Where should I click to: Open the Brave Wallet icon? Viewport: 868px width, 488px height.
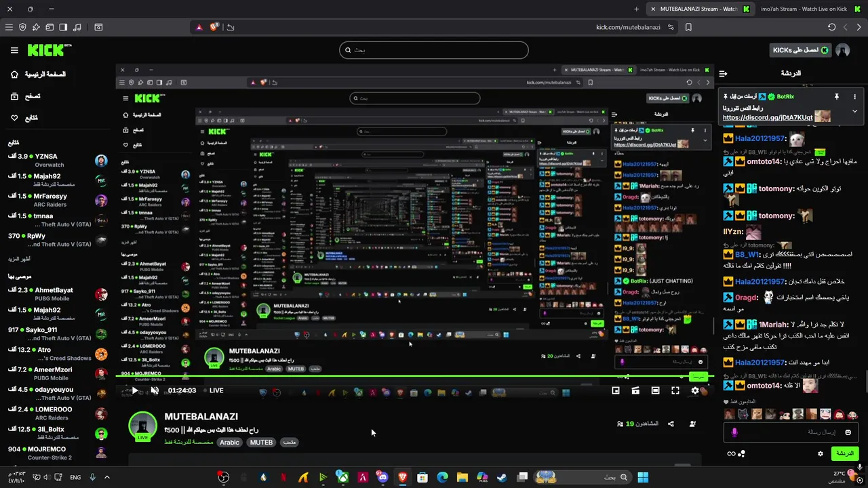pyautogui.click(x=50, y=27)
